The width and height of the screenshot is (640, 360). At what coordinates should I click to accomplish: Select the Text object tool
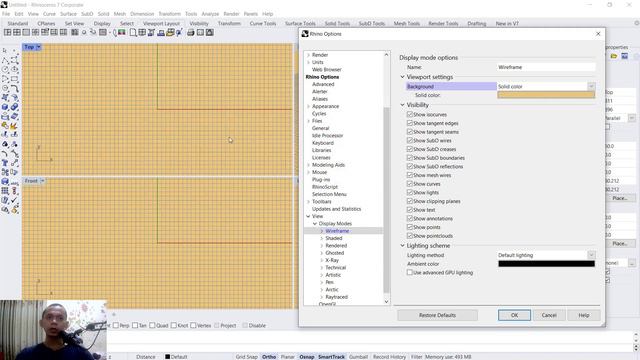(5, 163)
